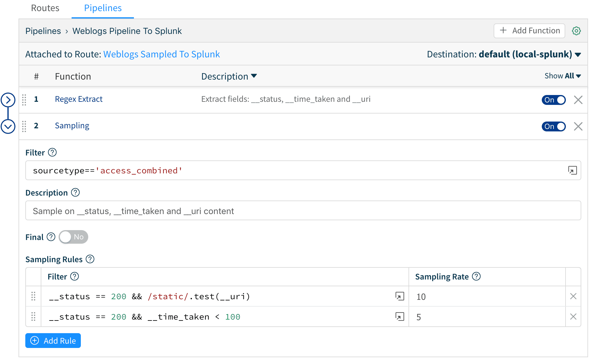Open pipeline settings gear icon
Viewport: 593px width, 364px height.
[576, 31]
